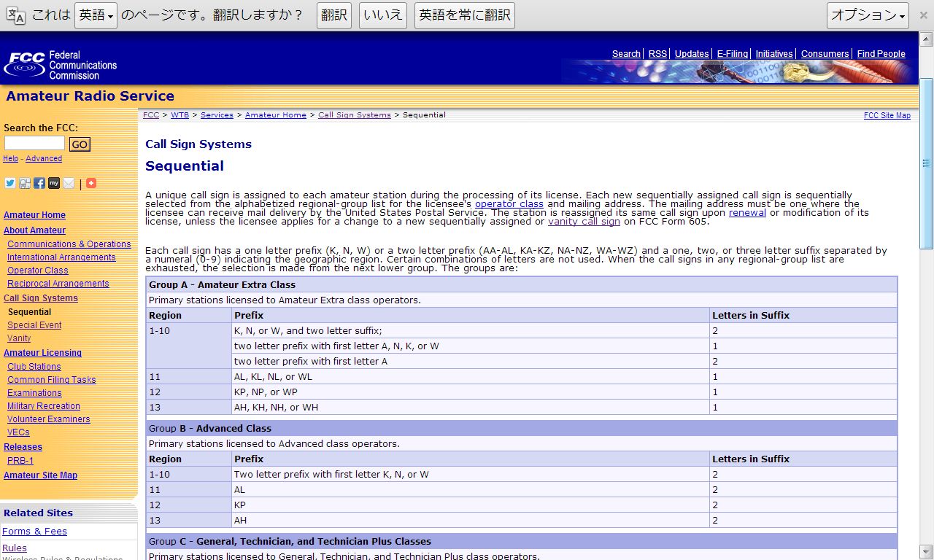
Task: Click the FCC logo
Action: pos(61,65)
